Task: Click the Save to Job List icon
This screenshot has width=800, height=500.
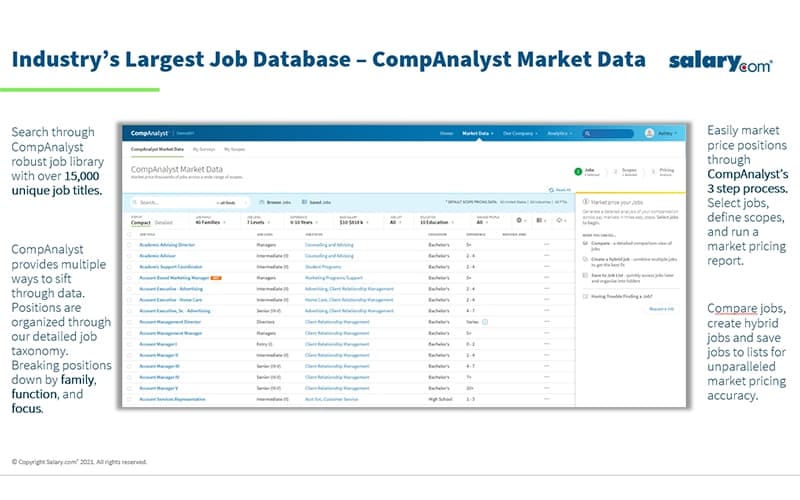Action: tap(585, 275)
